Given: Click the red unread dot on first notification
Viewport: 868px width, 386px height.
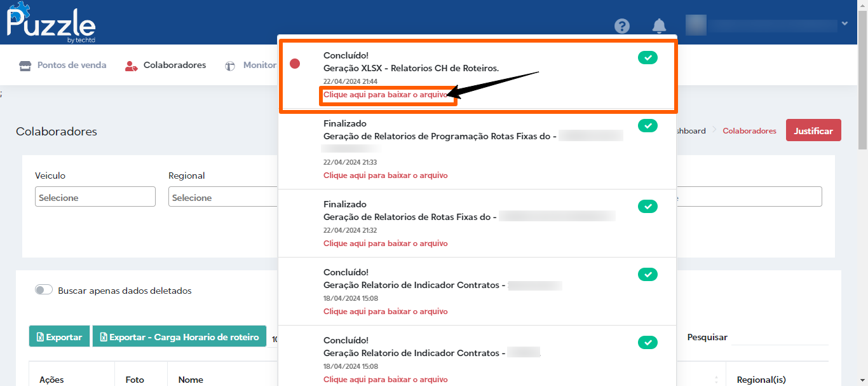Looking at the screenshot, I should (295, 64).
